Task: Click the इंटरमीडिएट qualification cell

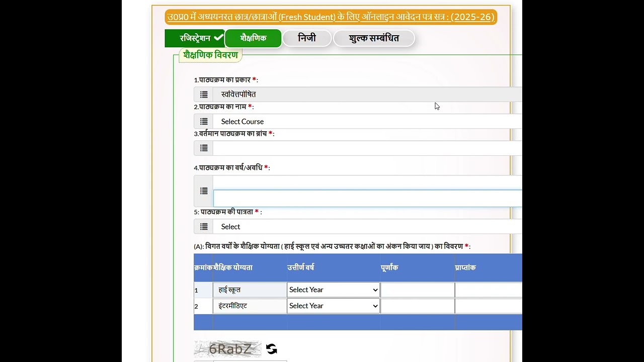Action: 250,306
